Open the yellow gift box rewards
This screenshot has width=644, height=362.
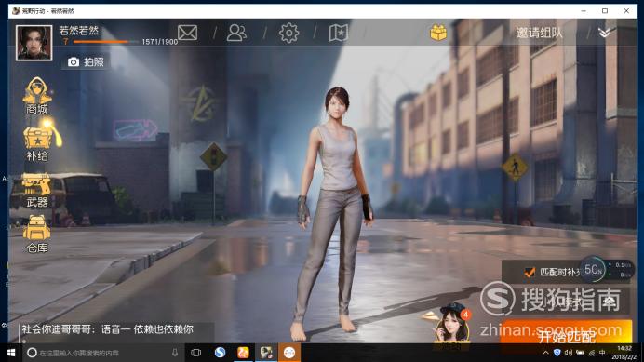click(438, 33)
